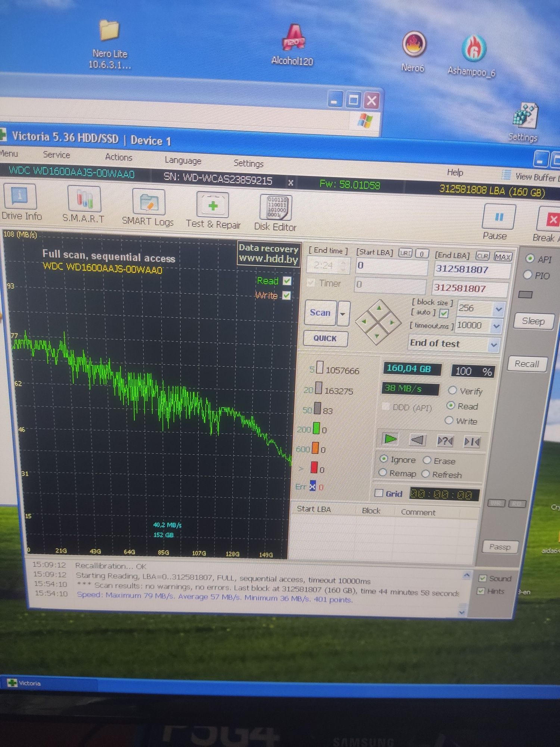Open Test & Repair section

213,210
